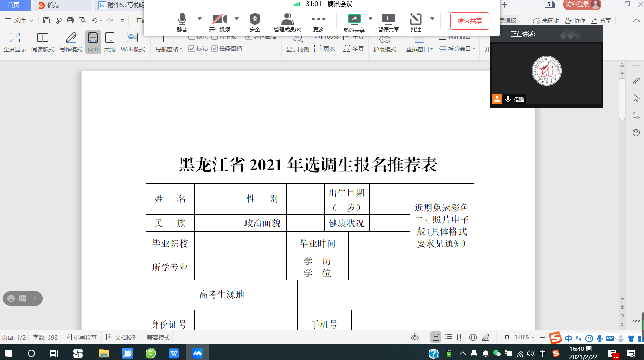
Task: Click the vertical document scrollbar
Action: (622, 99)
